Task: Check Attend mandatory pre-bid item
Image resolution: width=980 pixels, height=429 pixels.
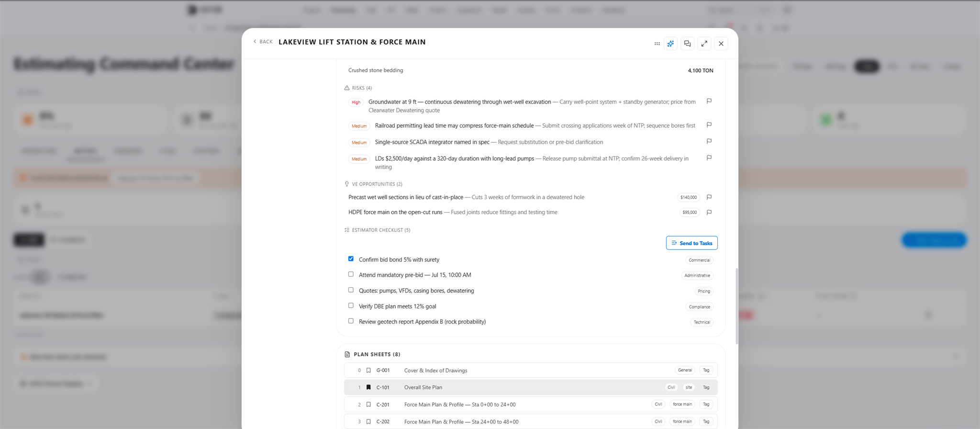Action: pos(351,274)
